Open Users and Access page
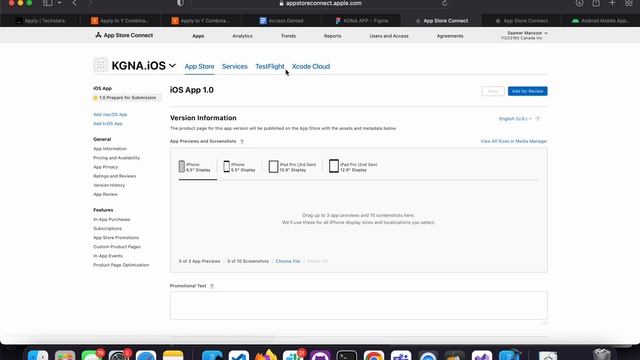This screenshot has height=360, width=640. point(389,36)
